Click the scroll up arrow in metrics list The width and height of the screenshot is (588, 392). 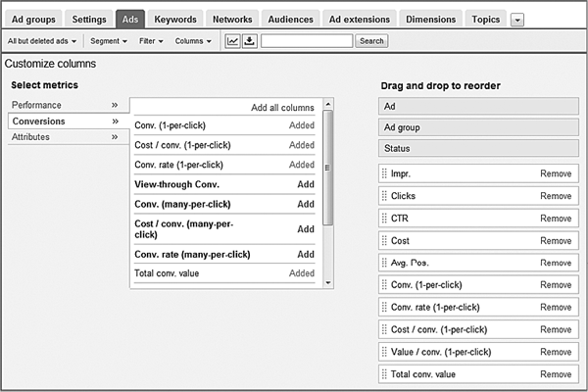(x=327, y=104)
